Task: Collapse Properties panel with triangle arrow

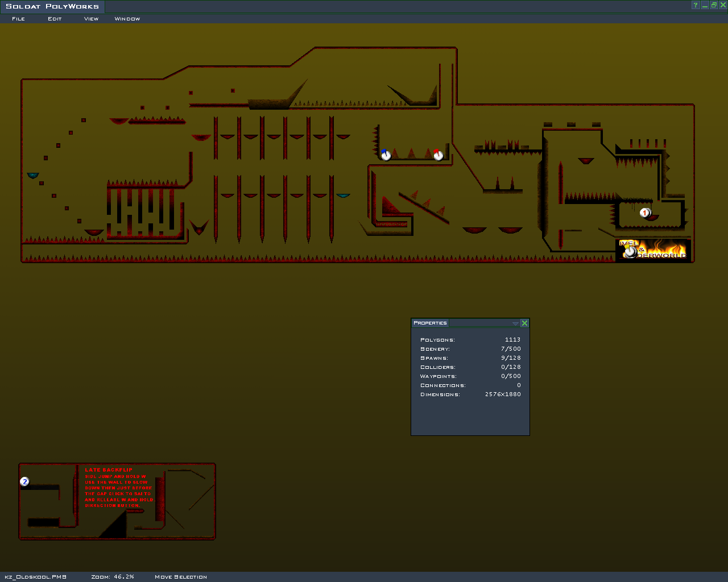Action: pyautogui.click(x=515, y=323)
